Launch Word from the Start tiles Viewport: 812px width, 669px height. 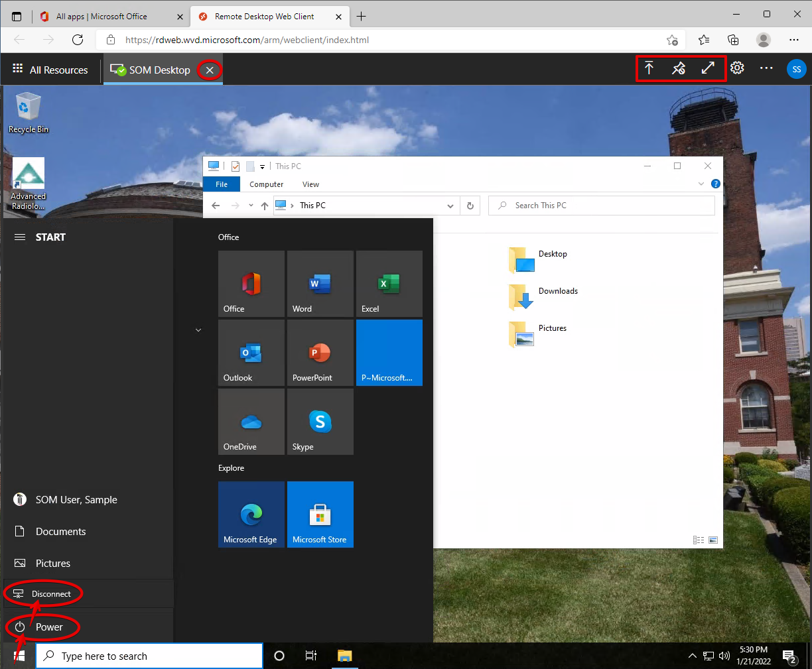tap(320, 284)
